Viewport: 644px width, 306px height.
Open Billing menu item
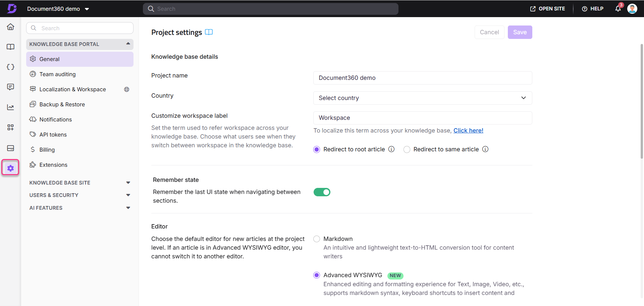tap(80, 150)
